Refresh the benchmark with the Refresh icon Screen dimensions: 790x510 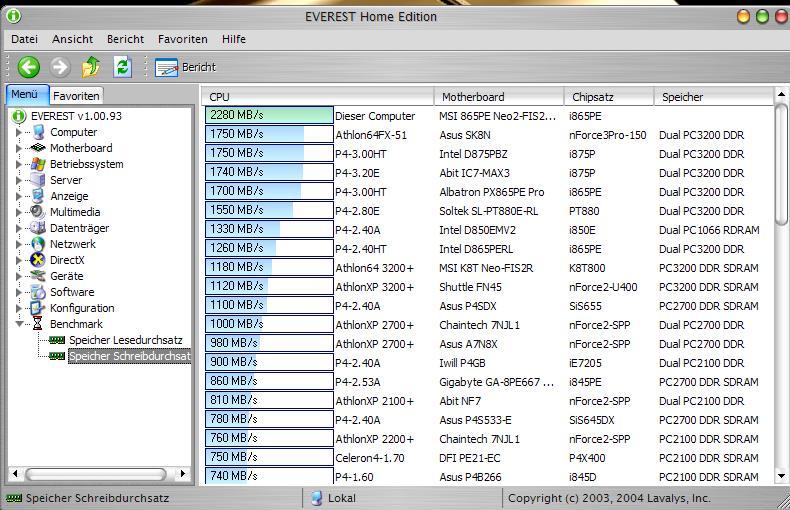pos(122,67)
